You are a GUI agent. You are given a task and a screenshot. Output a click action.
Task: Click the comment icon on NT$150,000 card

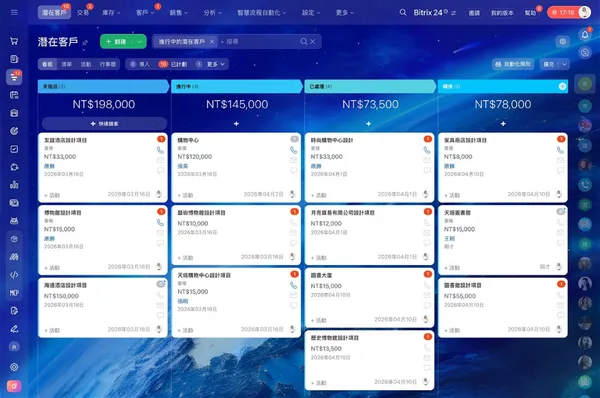pyautogui.click(x=160, y=315)
